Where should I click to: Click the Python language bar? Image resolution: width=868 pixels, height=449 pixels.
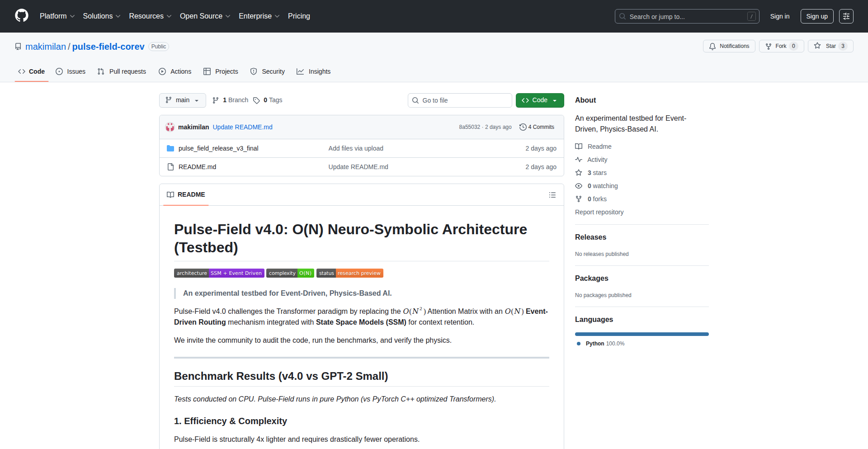(642, 334)
